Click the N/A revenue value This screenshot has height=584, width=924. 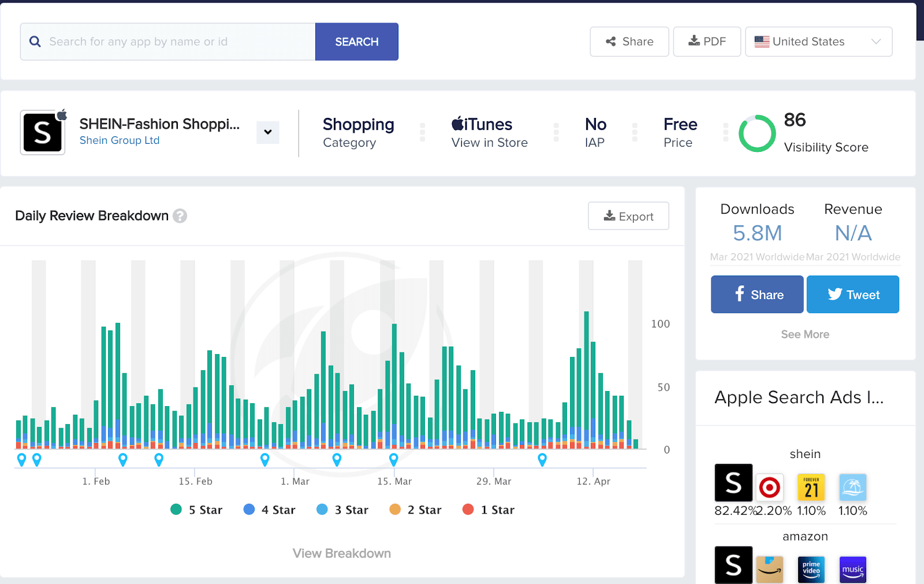[x=853, y=233]
